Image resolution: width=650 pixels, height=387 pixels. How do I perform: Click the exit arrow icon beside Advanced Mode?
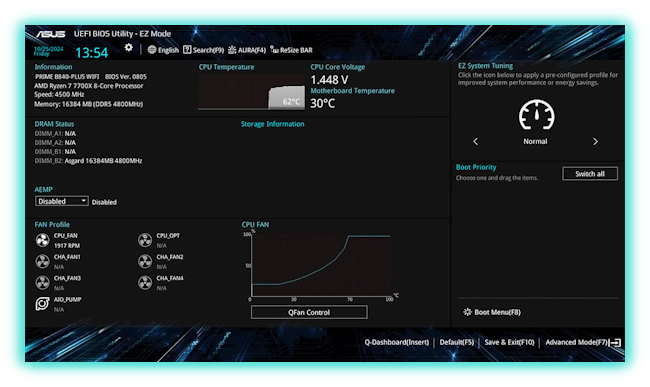616,343
